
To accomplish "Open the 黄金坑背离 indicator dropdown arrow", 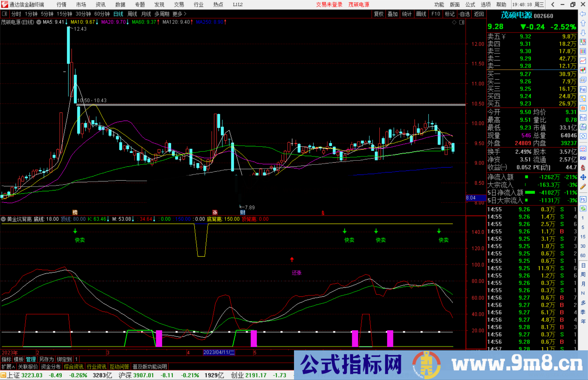I will tap(3, 219).
